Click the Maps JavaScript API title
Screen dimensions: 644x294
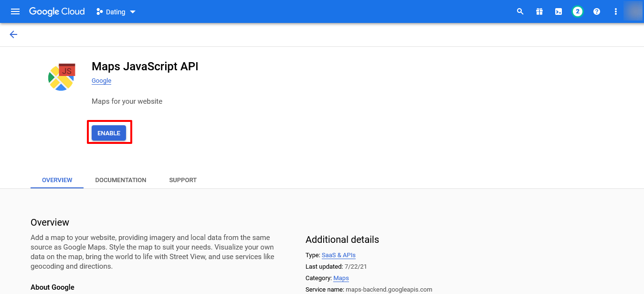click(145, 66)
